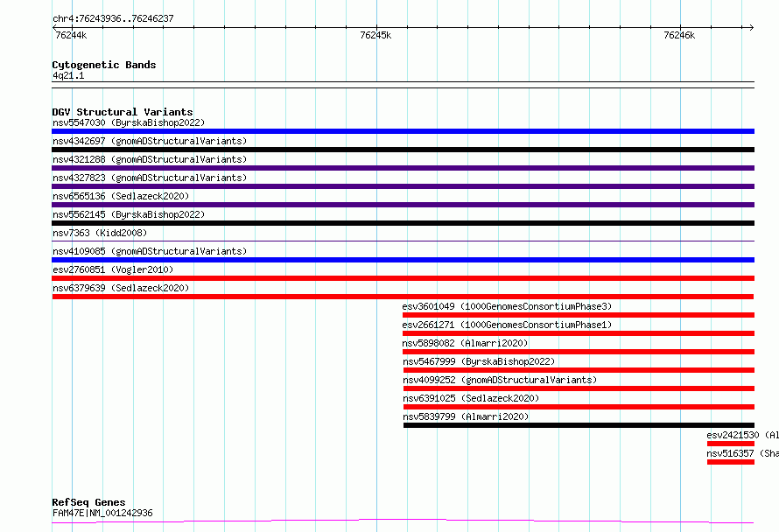Select the 4q21.1 band label
Viewport: 779px width, 532px height.
[68, 75]
